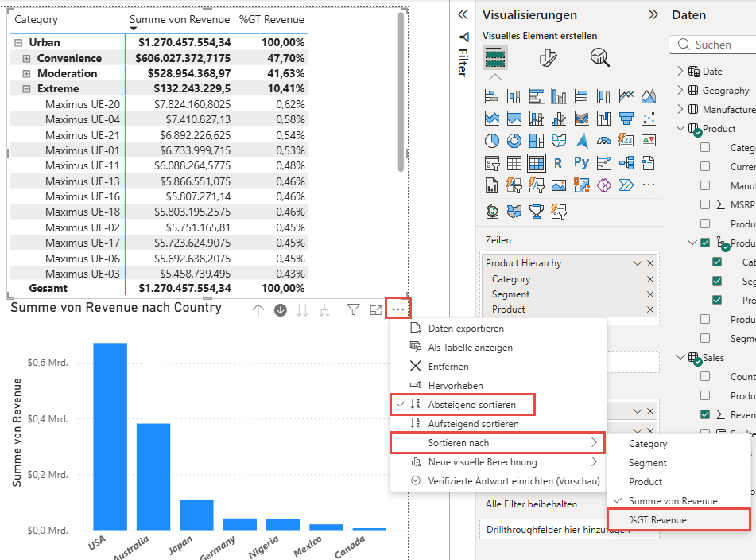Open Neue visuelle Berechnung submenu
Screen dimensions: 756x560
pos(498,462)
